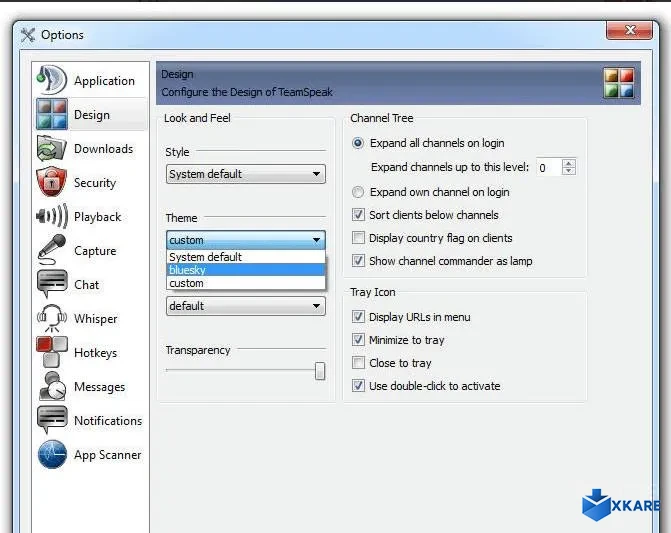Image resolution: width=671 pixels, height=533 pixels.
Task: Click the Capture microphone icon
Action: [52, 250]
